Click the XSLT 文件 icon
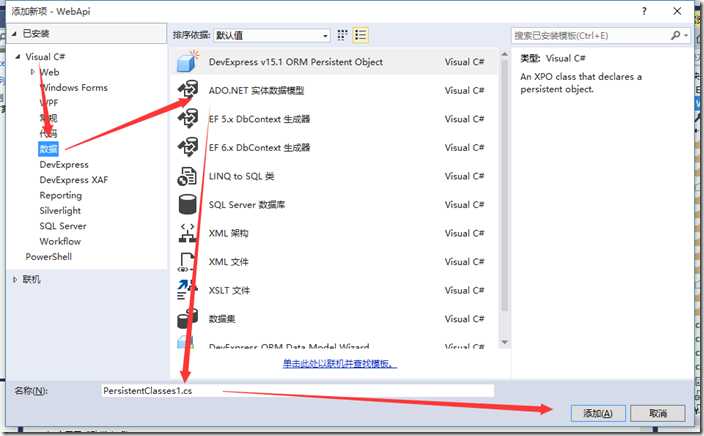The height and width of the screenshot is (436, 704). point(187,290)
